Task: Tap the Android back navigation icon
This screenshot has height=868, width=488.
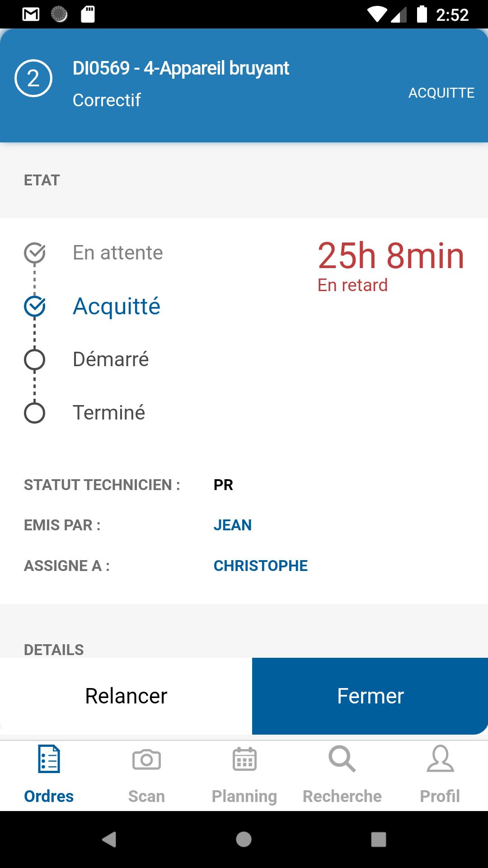Action: pyautogui.click(x=109, y=840)
